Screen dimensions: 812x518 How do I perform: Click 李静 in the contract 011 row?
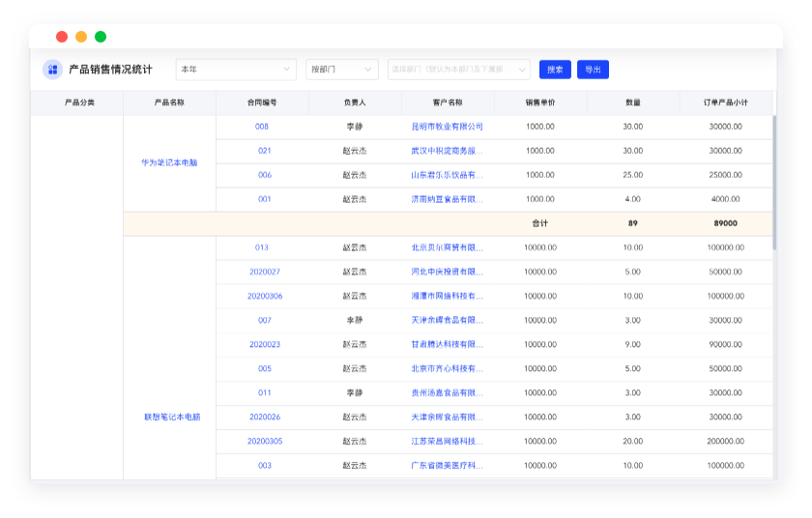[355, 392]
